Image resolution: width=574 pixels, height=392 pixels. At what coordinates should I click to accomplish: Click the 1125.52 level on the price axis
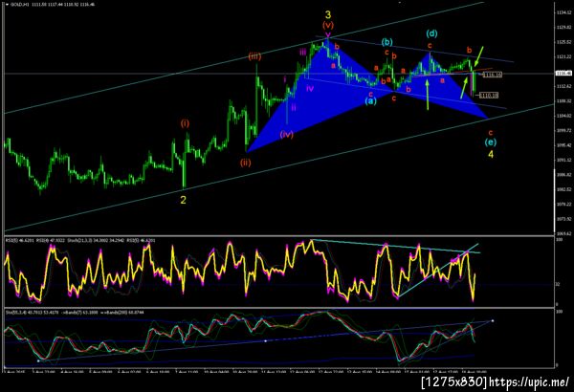tap(564, 42)
